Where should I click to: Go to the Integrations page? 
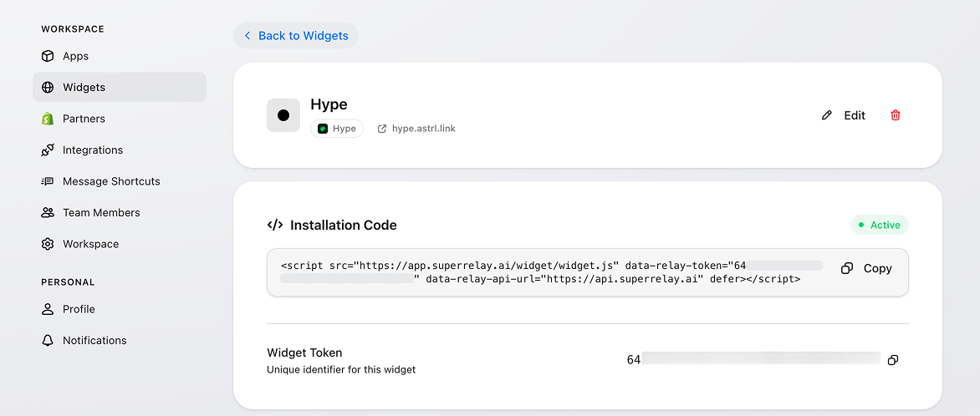tap(92, 150)
